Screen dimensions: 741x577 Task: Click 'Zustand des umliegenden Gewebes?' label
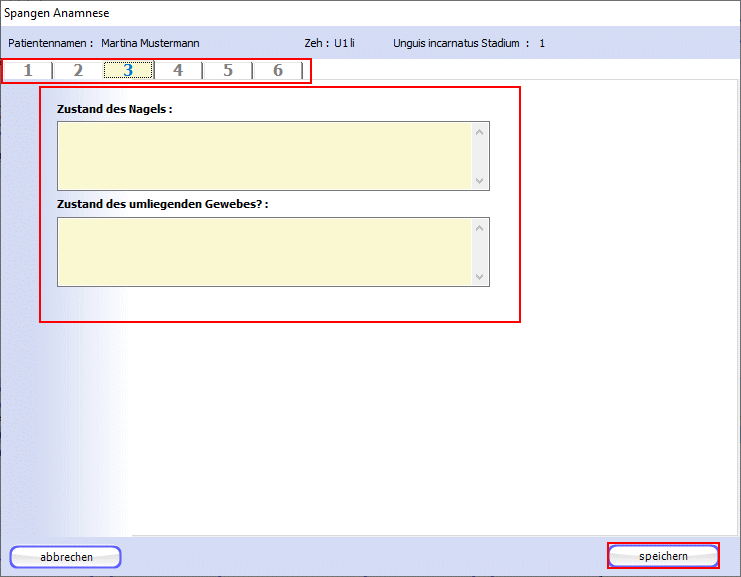pyautogui.click(x=162, y=204)
